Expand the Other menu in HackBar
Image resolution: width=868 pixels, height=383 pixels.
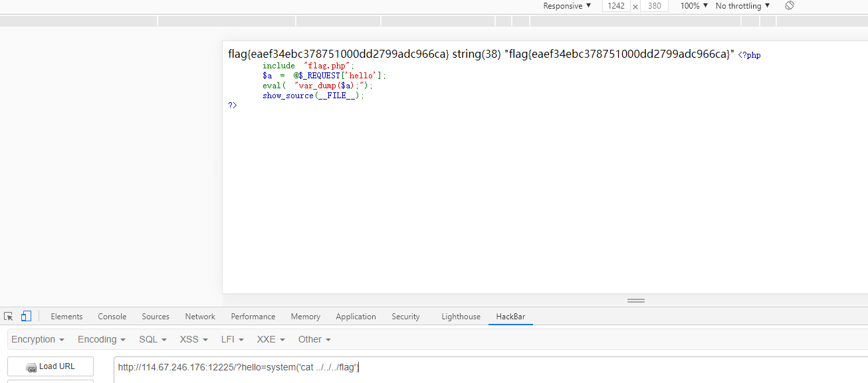tap(314, 339)
